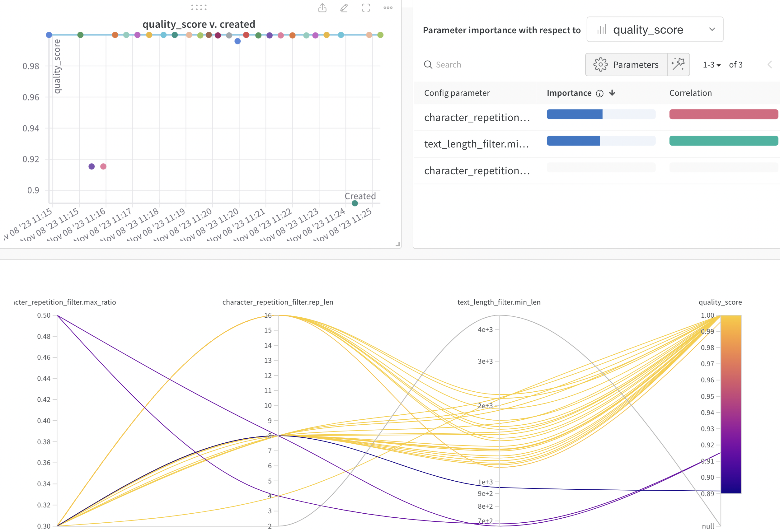
Task: Click the Importance sort arrow
Action: (x=612, y=93)
